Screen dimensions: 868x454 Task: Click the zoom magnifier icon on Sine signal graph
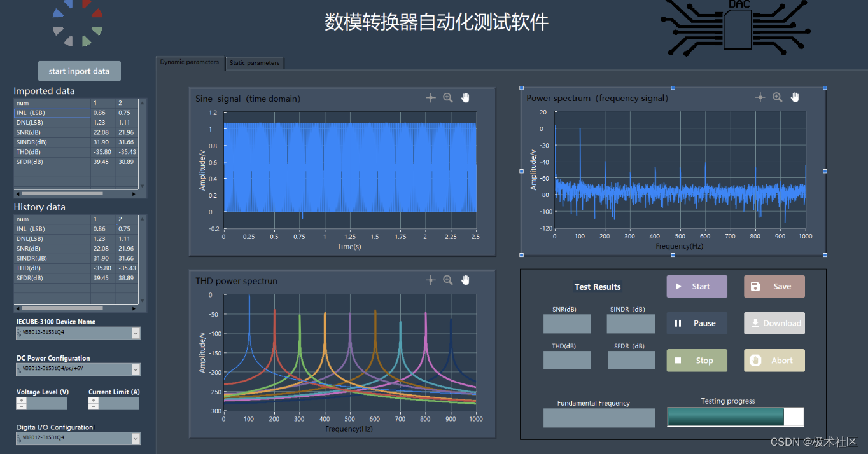coord(448,97)
